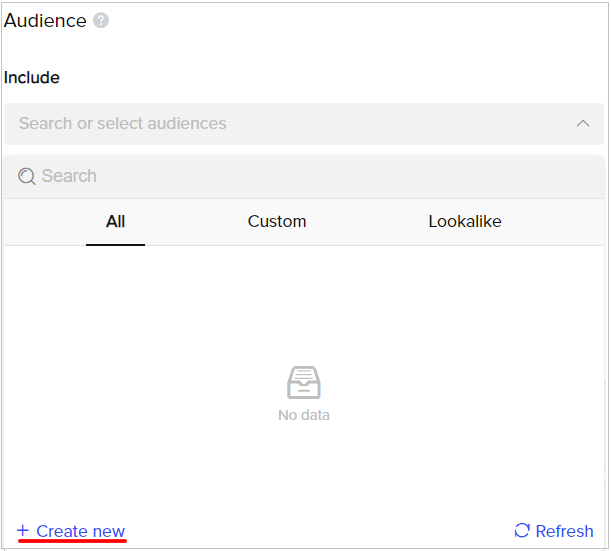
Task: Click the gray Search placeholder text
Action: tap(69, 176)
